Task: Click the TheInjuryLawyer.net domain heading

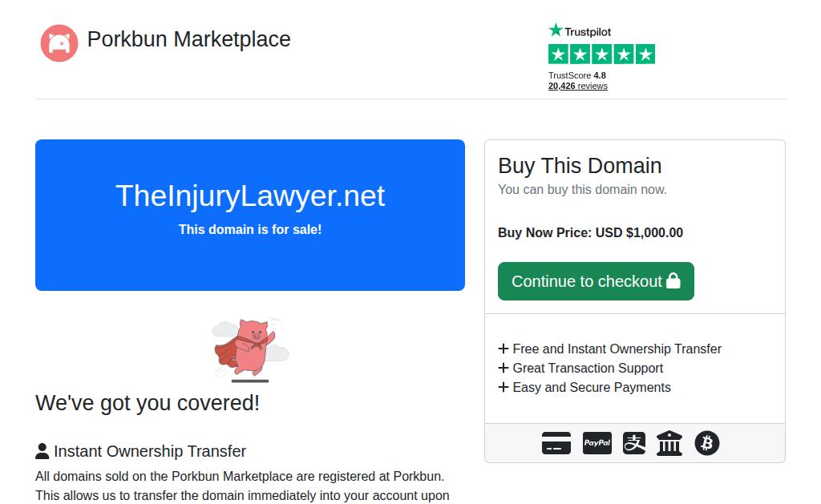Action: tap(250, 196)
